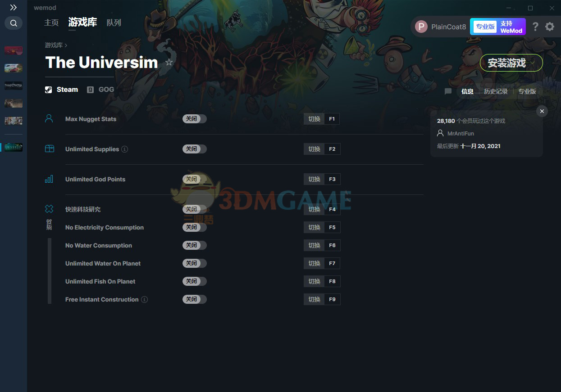Viewport: 561px width, 392px height.
Task: Select the fourth game thumbnail in sidebar
Action: click(14, 103)
